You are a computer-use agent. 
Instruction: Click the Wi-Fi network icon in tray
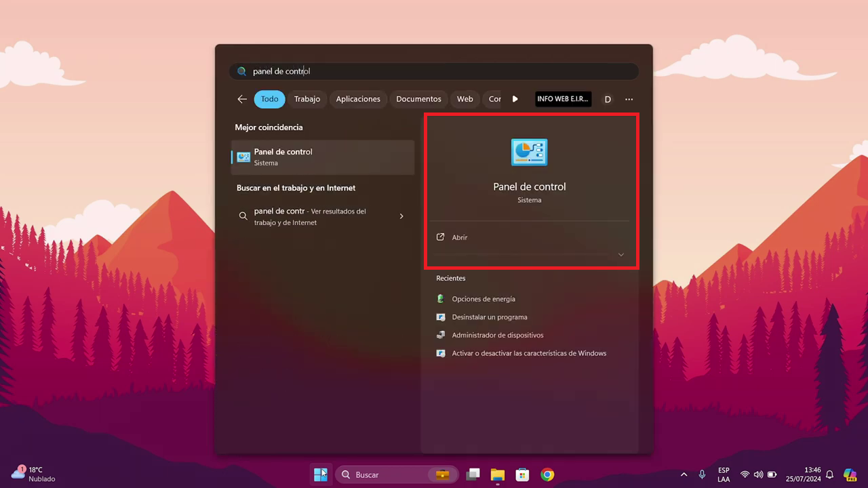pyautogui.click(x=745, y=474)
